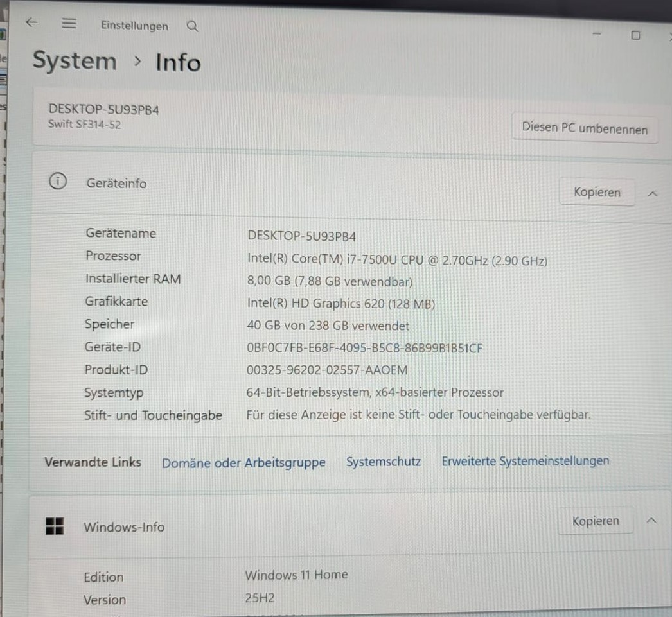Select the 64-Bit-Betriebssystem Systemtyp value
Image resolution: width=672 pixels, height=617 pixels.
click(x=375, y=393)
